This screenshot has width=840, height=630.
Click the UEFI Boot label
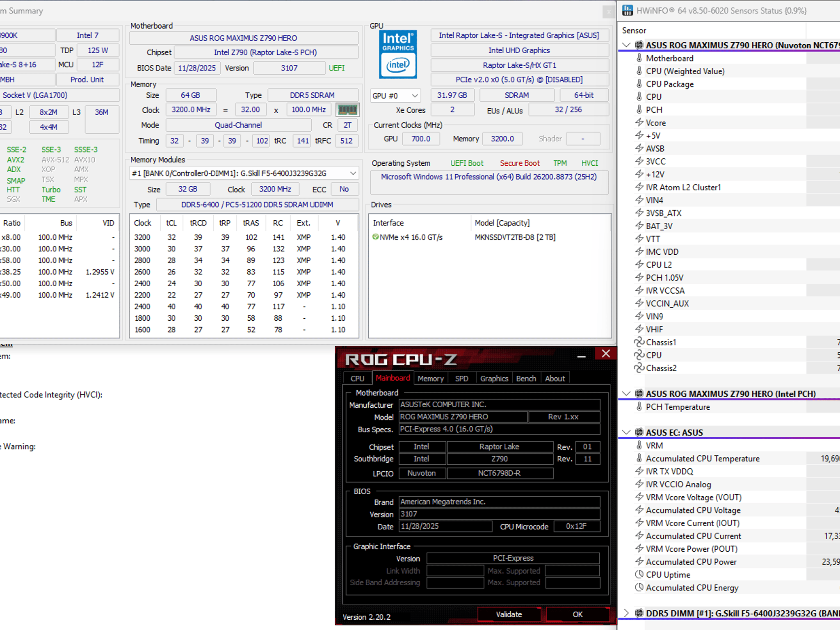(x=467, y=163)
